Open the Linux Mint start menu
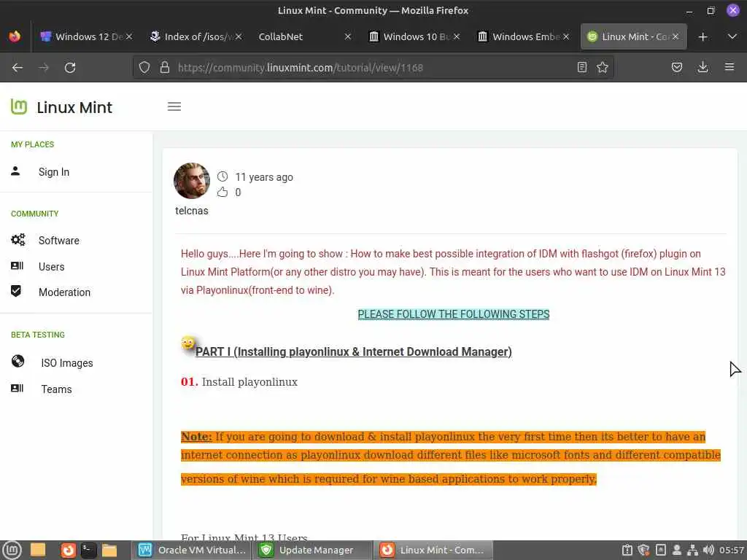Image resolution: width=747 pixels, height=560 pixels. pos(12,550)
